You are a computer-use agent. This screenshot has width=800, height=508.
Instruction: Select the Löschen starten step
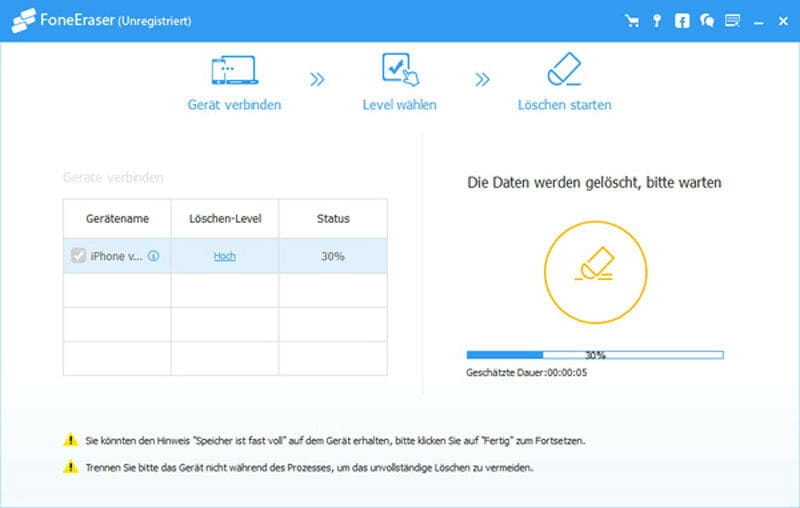click(564, 83)
